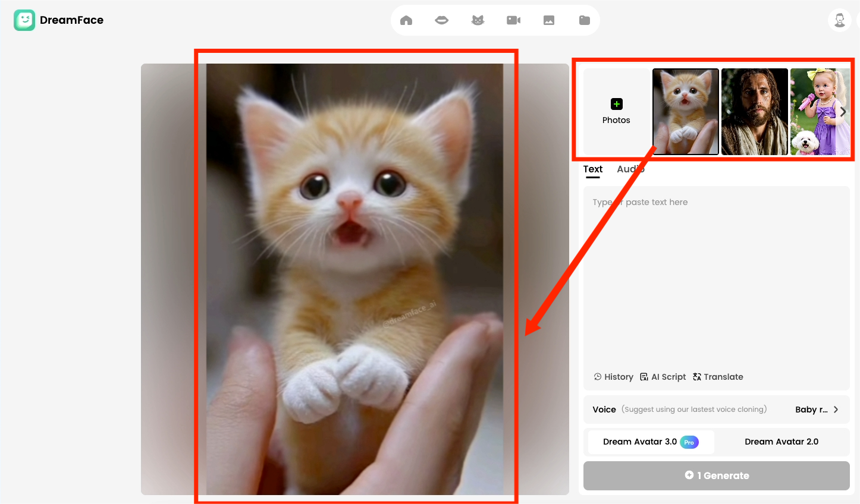Open the folder icon in top navigation
860x504 pixels.
pos(585,20)
